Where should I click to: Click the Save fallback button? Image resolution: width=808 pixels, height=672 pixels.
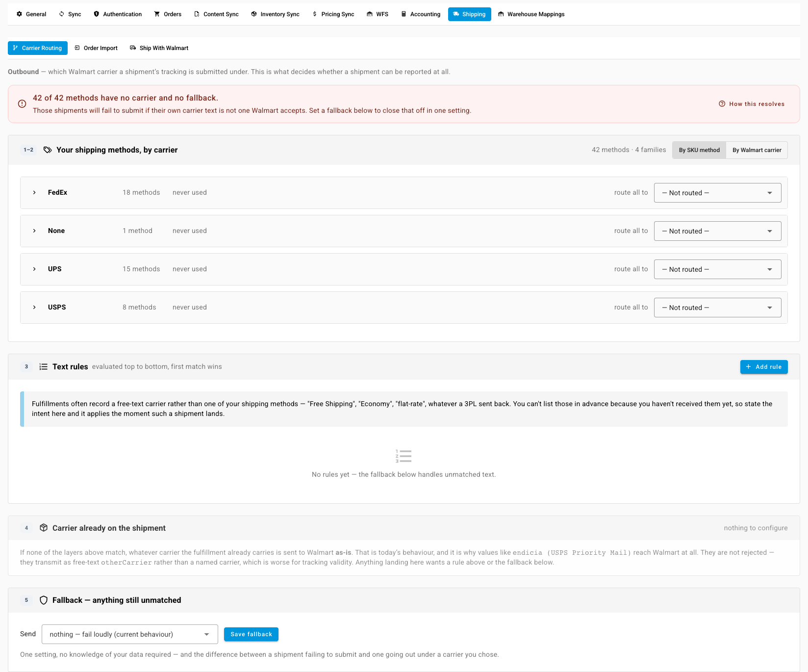click(x=251, y=634)
